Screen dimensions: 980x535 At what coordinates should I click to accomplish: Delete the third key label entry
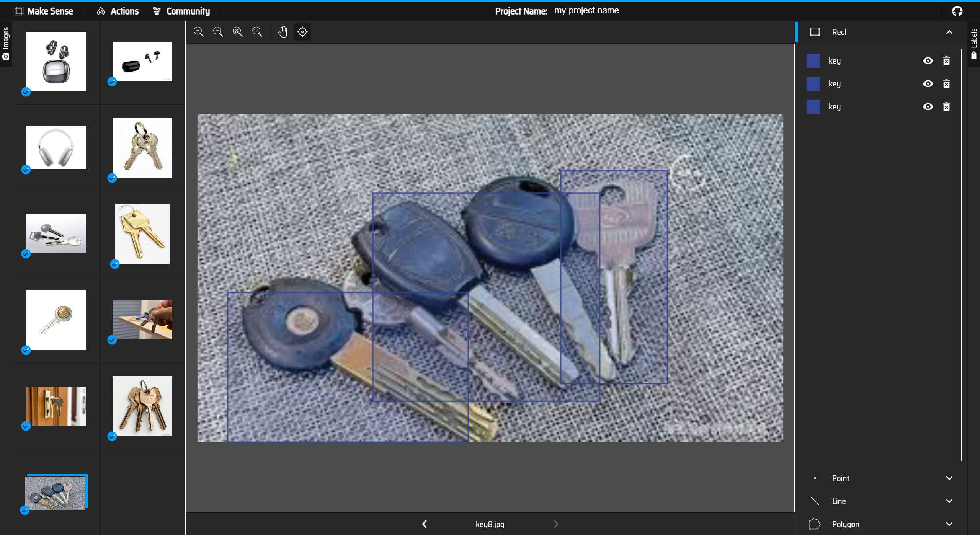coord(946,107)
